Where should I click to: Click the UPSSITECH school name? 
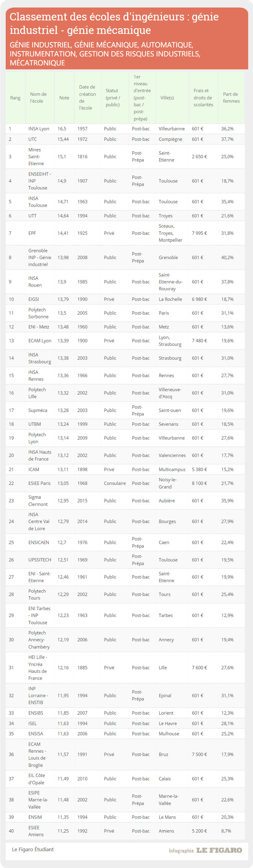pos(40,560)
